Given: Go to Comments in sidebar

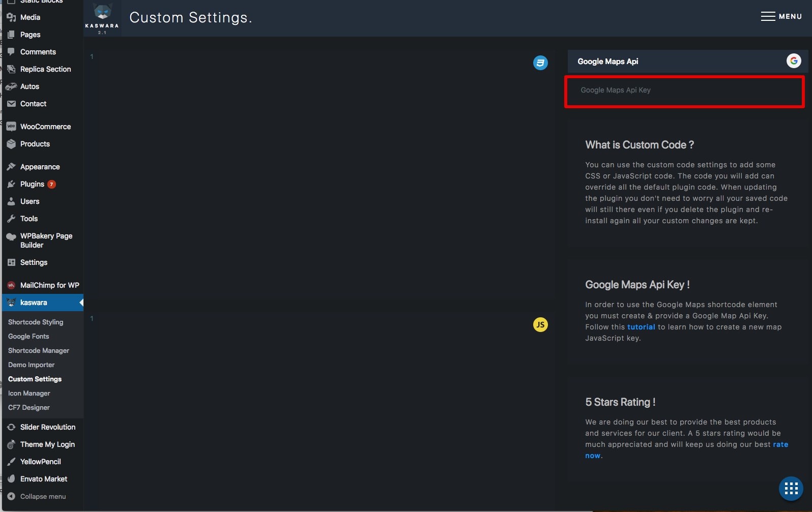Looking at the screenshot, I should pos(43,52).
